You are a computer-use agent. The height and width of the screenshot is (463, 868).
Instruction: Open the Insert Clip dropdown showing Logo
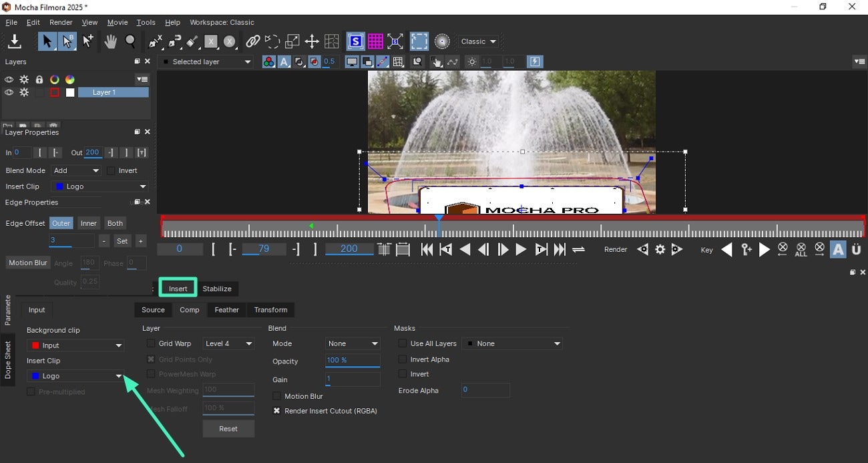point(75,375)
